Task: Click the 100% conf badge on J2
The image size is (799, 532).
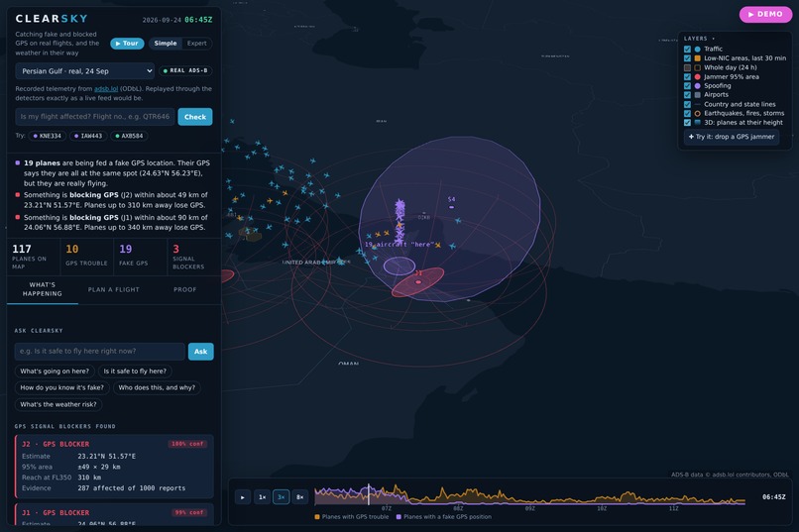Action: tap(187, 444)
